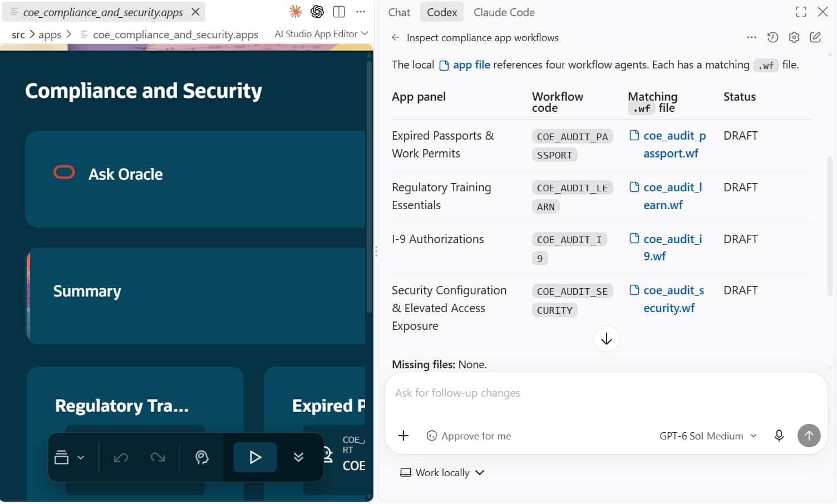The image size is (837, 504).
Task: Open the Claude asterisk icon in editor toolbar
Action: coord(296,11)
